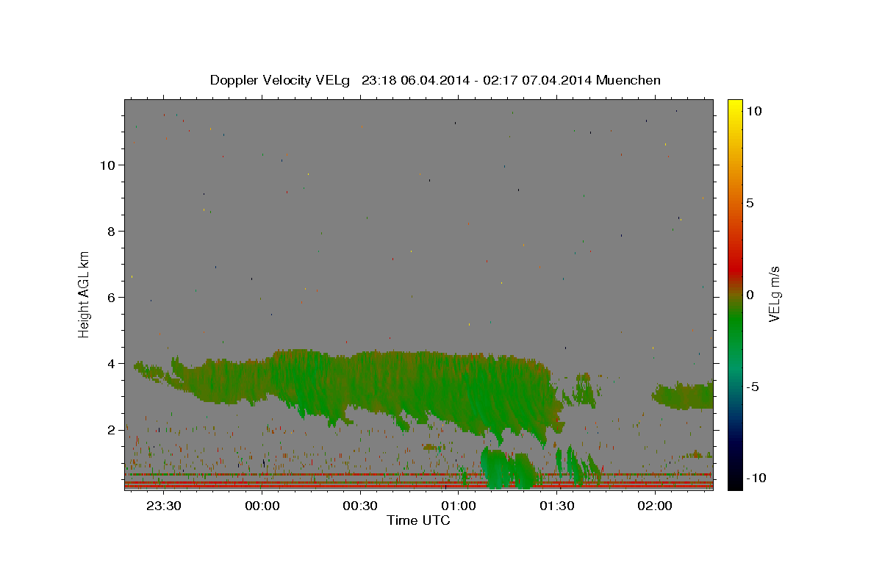Click the height axis '4' tick label
The width and height of the screenshot is (882, 588).
(x=112, y=363)
